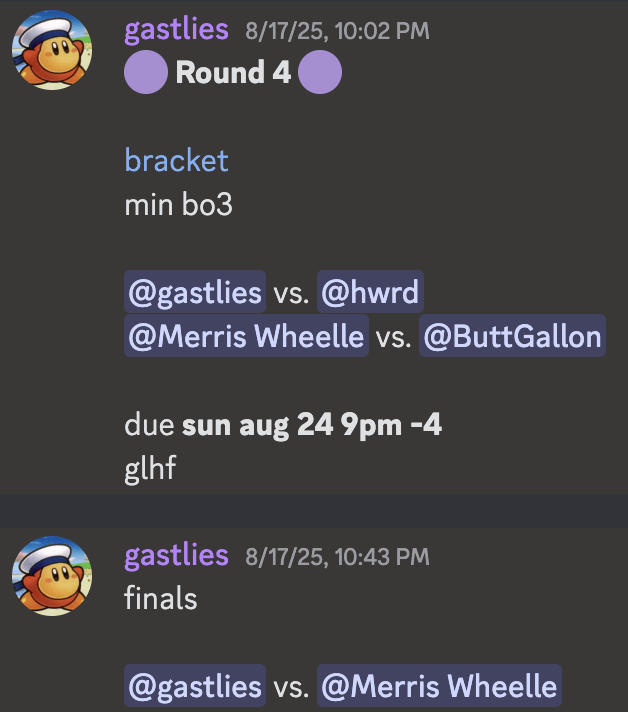Open @hwrd mention profile
628x712 pixels.
point(370,292)
